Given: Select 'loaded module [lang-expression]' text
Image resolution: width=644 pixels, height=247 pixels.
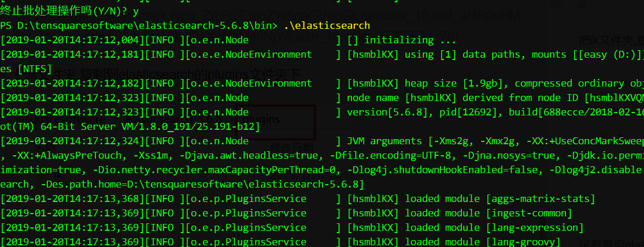Looking at the screenshot, I should 494,228.
